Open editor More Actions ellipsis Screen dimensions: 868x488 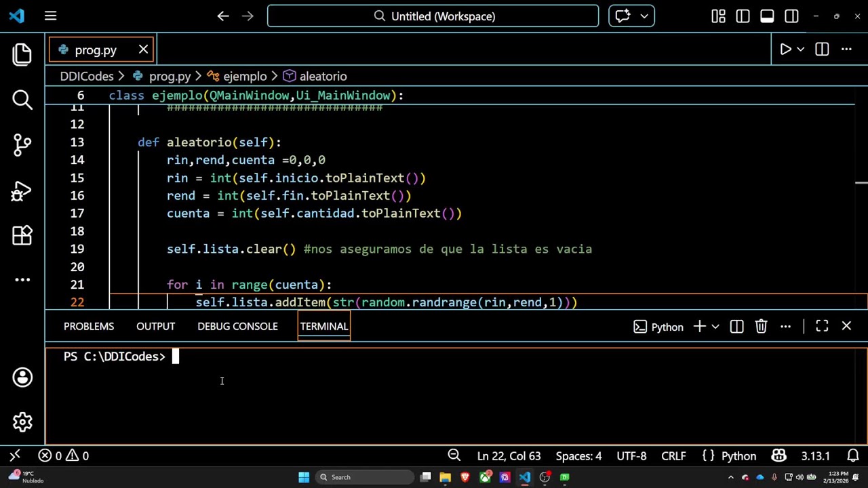coord(846,49)
